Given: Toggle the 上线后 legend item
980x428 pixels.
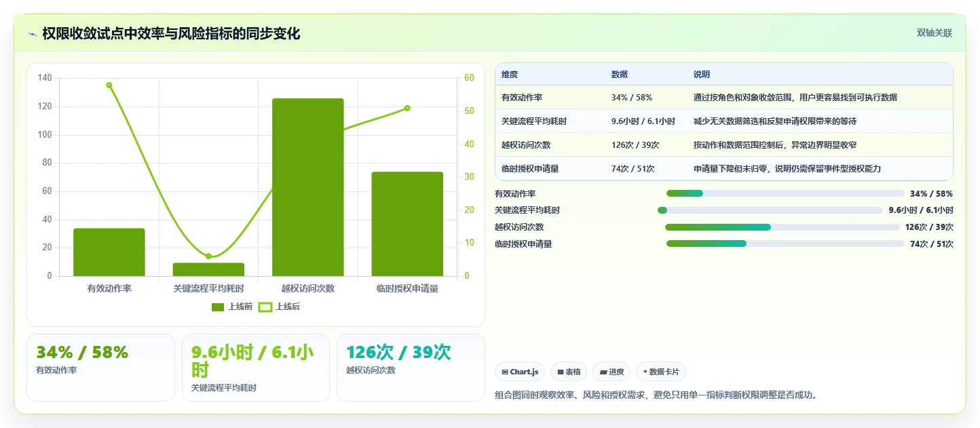Looking at the screenshot, I should tap(280, 307).
